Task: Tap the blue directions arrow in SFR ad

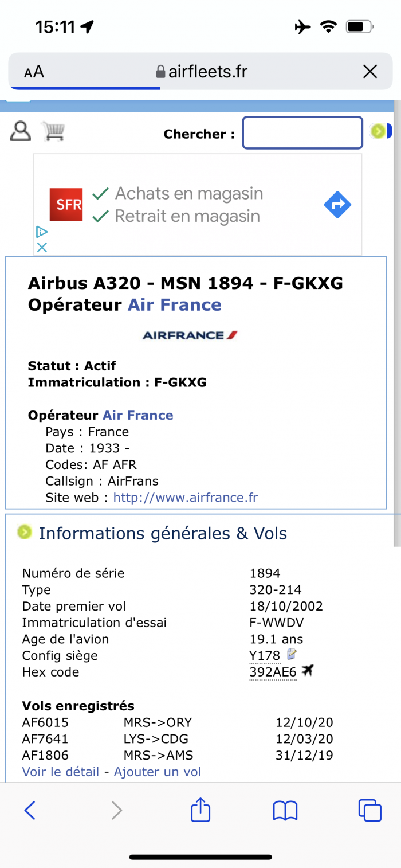Action: 337,205
